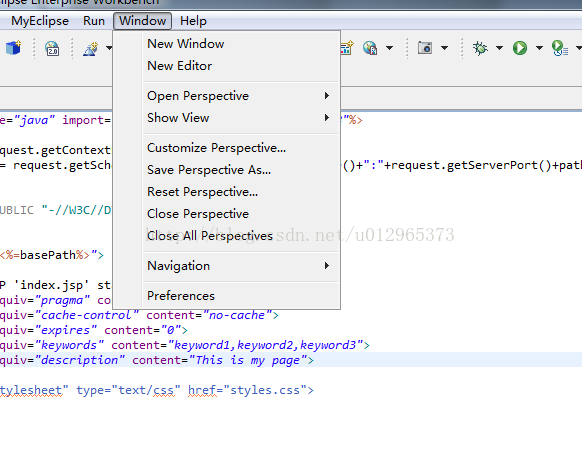Click the green Run play icon

[520, 48]
